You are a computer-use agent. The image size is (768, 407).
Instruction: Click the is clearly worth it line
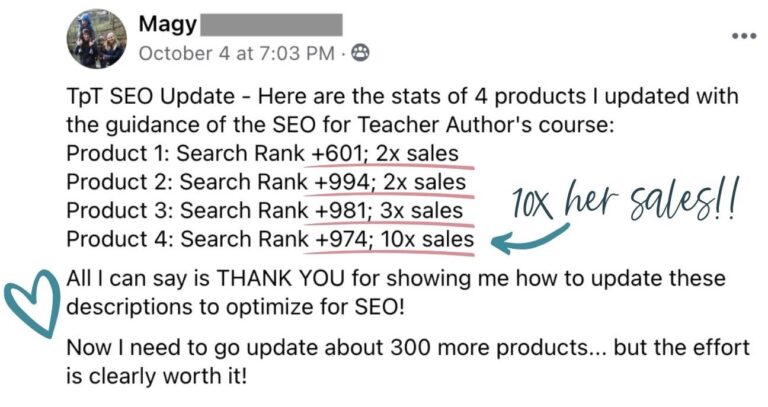(x=157, y=376)
